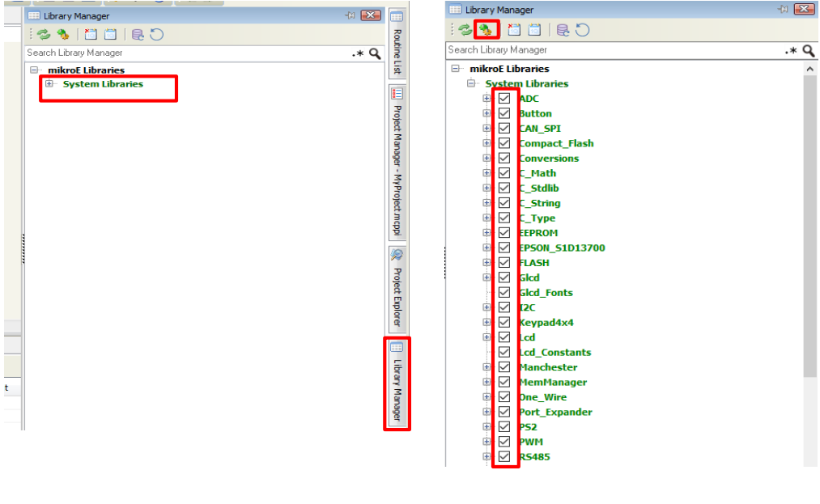Click the red-outlined toolbar icon in right Library Manager
820x504 pixels.
[485, 30]
